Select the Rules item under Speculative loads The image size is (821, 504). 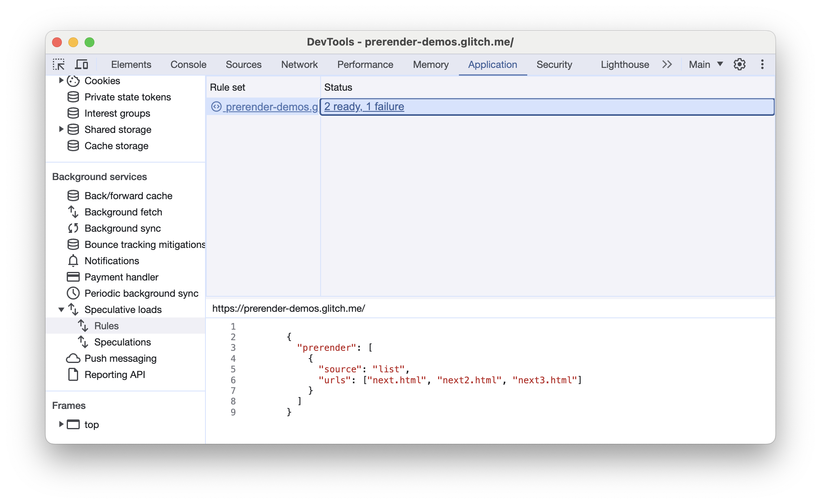(105, 326)
